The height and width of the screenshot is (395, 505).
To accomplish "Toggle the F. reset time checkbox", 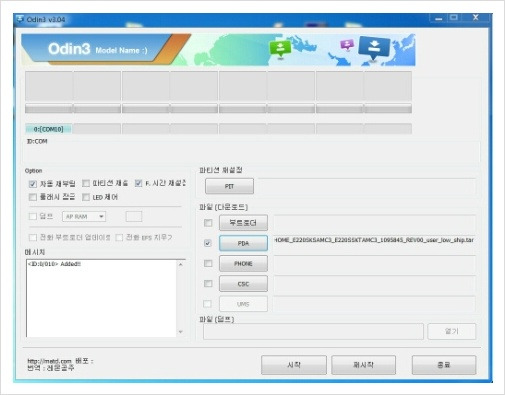I will point(139,183).
